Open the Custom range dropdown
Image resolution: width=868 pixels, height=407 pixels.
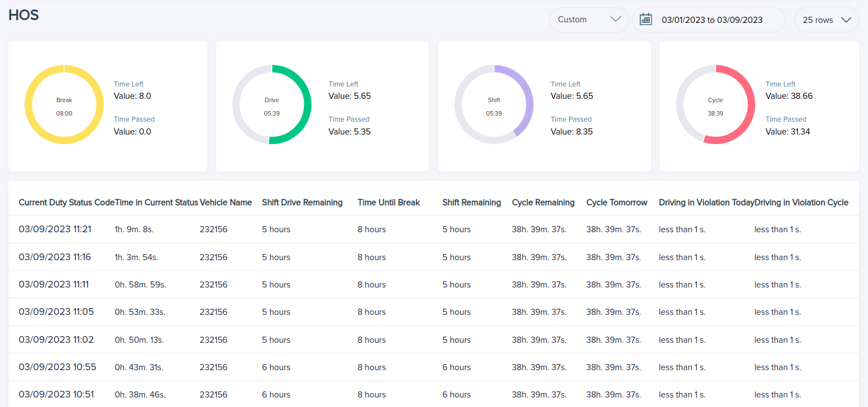click(x=589, y=20)
